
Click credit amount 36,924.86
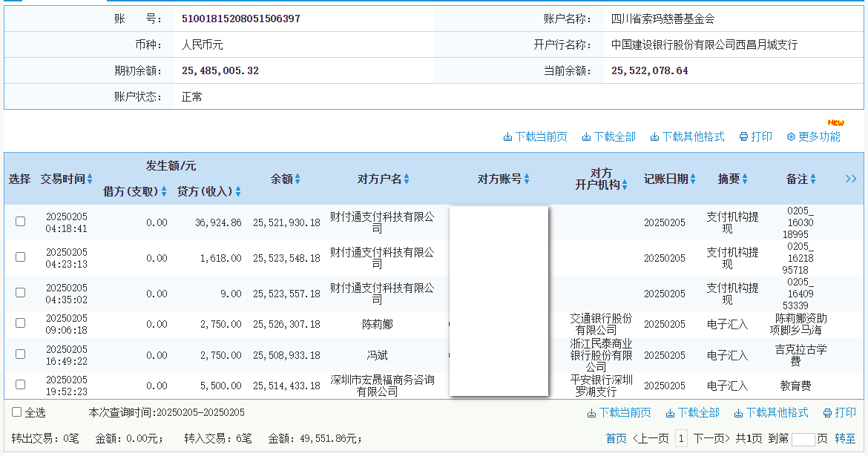point(218,223)
